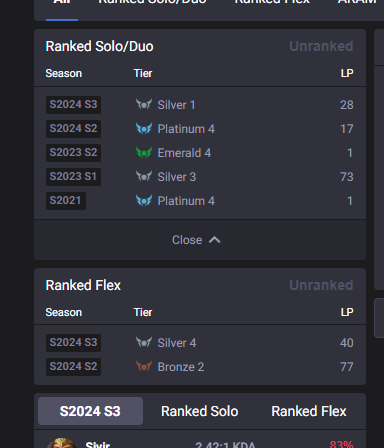384x448 pixels.
Task: Click the green Emerald 4 tier emblem
Action: [x=144, y=152]
